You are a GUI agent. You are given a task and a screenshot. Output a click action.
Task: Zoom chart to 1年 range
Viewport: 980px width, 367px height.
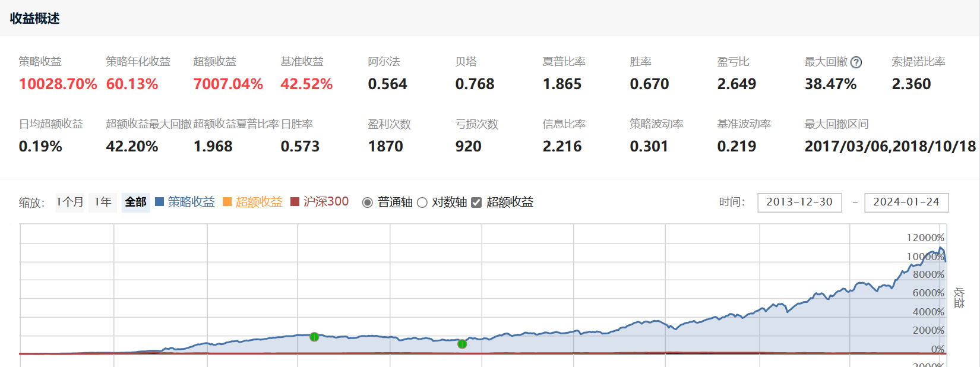tap(103, 203)
